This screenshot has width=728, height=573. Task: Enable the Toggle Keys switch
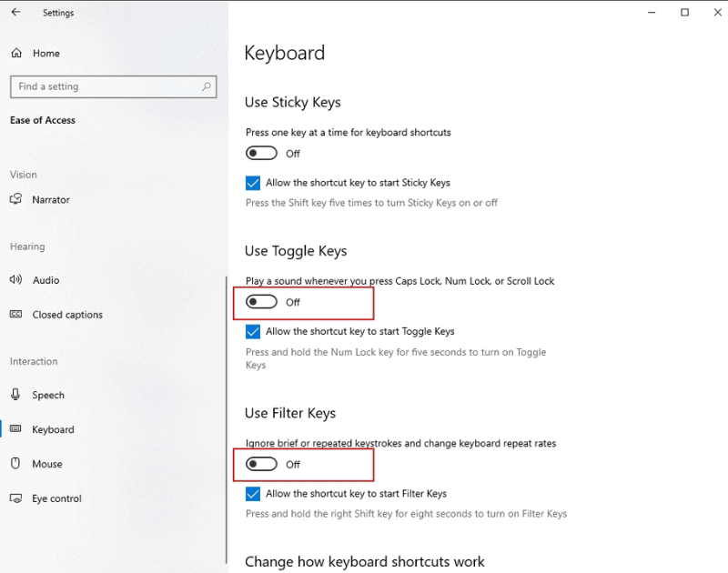(x=262, y=302)
